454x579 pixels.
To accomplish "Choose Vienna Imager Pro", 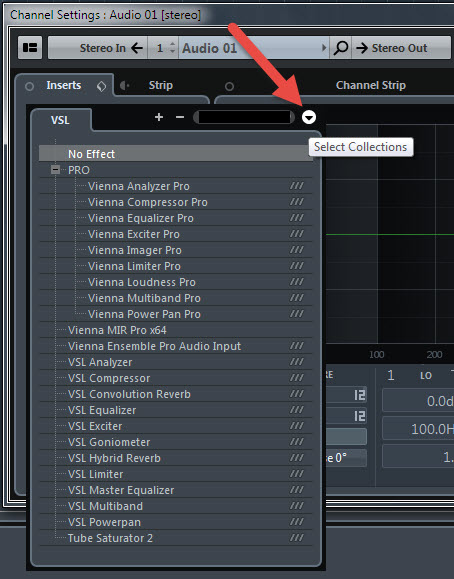I will pos(176,250).
